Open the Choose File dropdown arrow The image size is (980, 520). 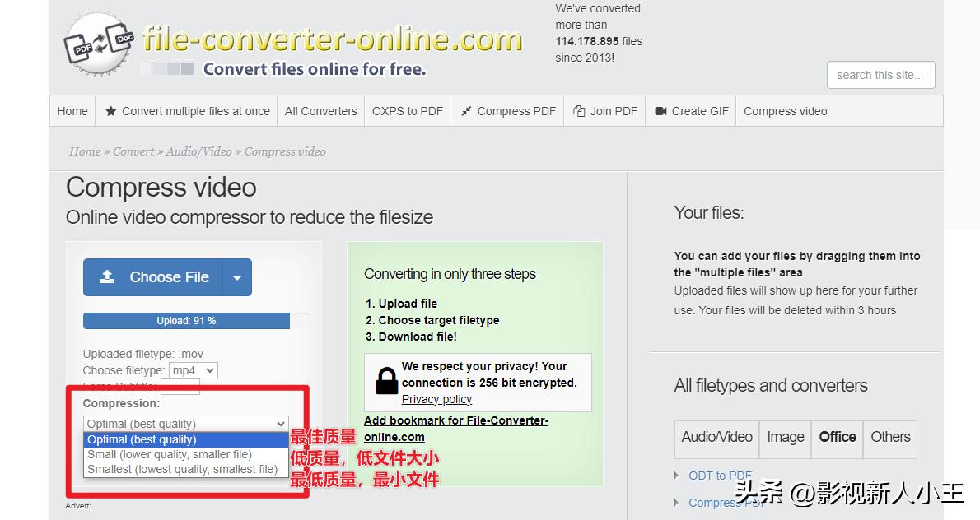click(237, 277)
